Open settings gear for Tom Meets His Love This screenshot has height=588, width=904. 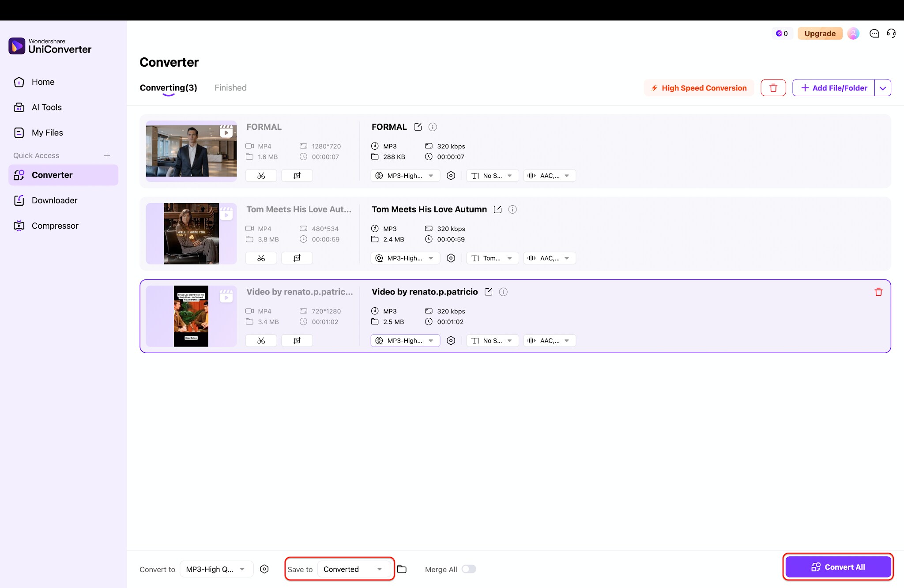pyautogui.click(x=451, y=258)
